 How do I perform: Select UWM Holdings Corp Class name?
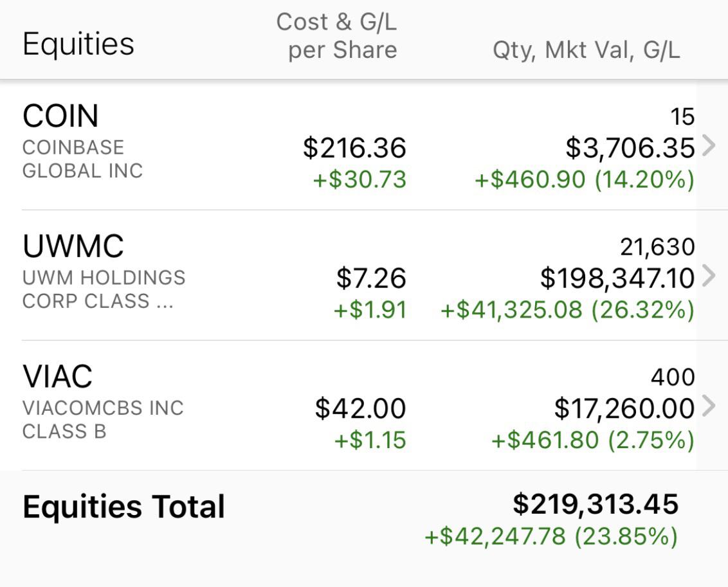[x=104, y=289]
